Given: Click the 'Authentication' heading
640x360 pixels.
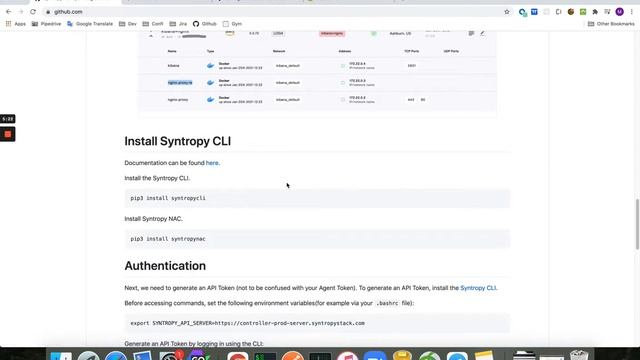Looking at the screenshot, I should (x=165, y=266).
